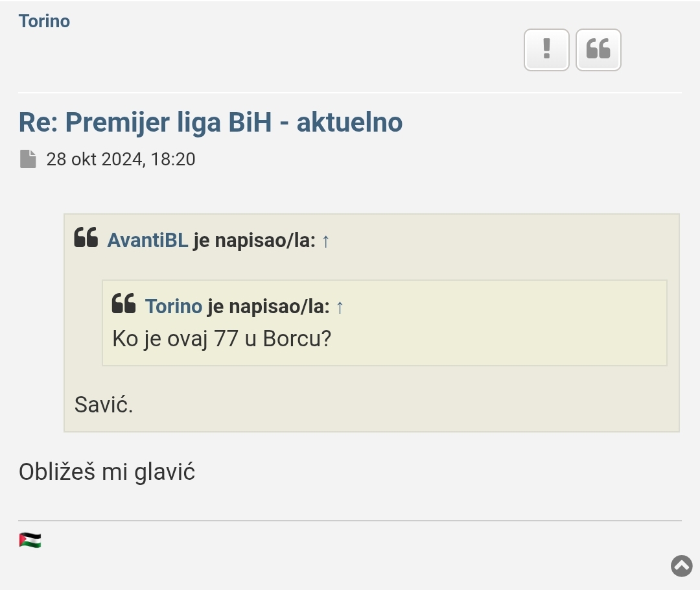The height and width of the screenshot is (592, 700).
Task: Open Torino's profile link in nested quote
Action: pyautogui.click(x=173, y=306)
